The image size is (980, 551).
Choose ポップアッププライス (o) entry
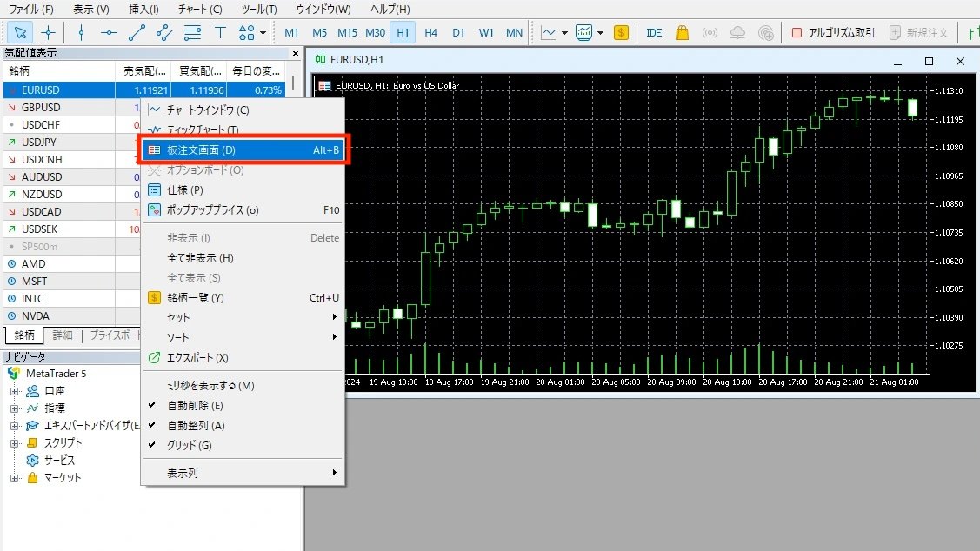pyautogui.click(x=243, y=210)
